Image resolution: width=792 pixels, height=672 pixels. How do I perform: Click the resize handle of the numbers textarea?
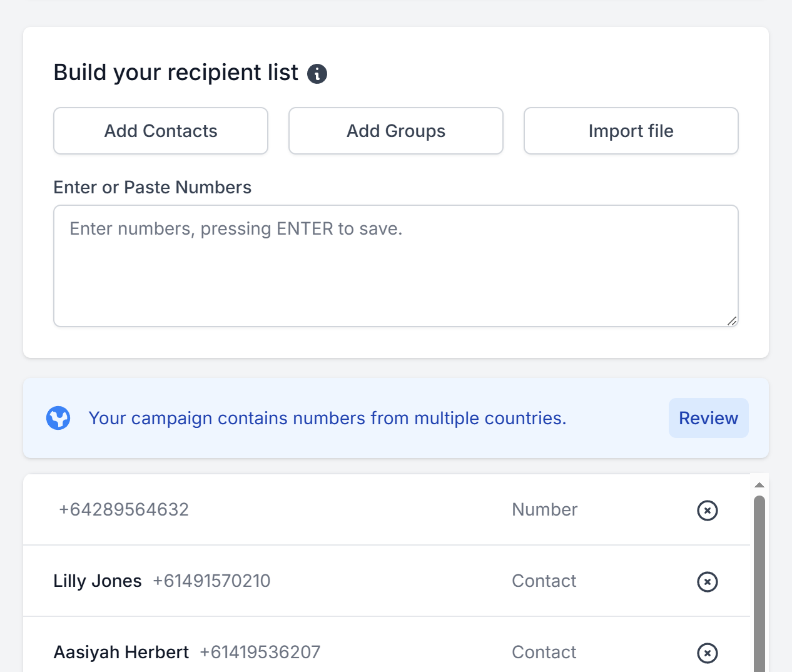pyautogui.click(x=731, y=320)
